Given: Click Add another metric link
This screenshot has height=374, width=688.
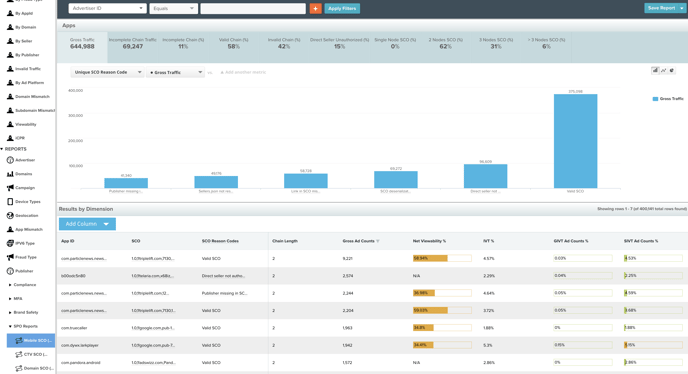Looking at the screenshot, I should 243,72.
